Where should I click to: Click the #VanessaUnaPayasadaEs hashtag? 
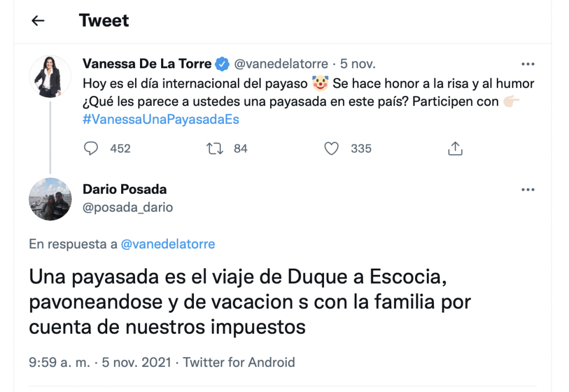point(161,119)
